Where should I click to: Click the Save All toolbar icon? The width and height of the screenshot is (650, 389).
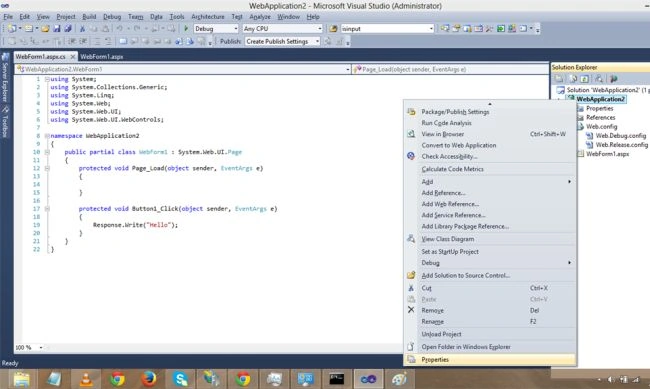68,29
